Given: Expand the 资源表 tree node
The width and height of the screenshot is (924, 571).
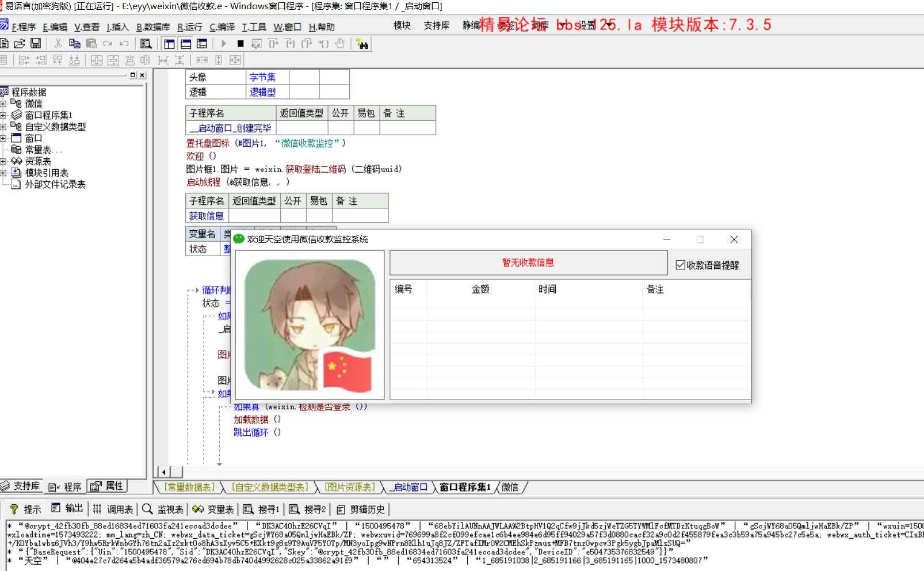Looking at the screenshot, I should 3,161.
